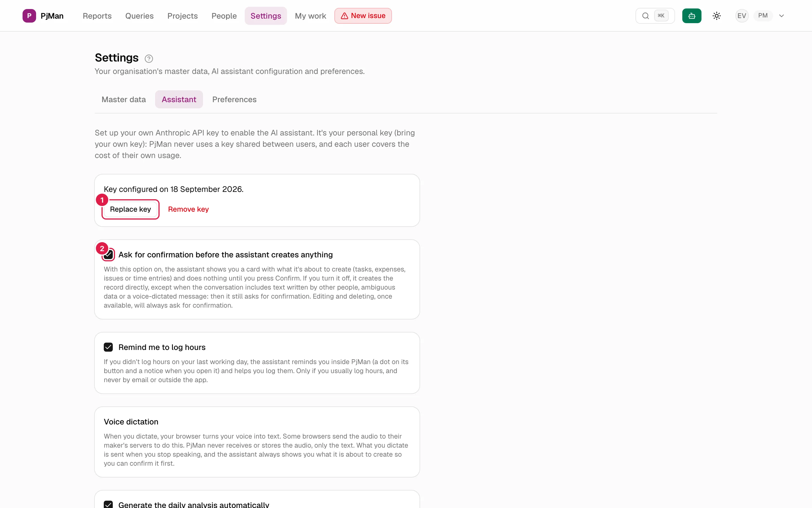Open the green AI assistant robot button
This screenshot has width=812, height=508.
(692, 16)
